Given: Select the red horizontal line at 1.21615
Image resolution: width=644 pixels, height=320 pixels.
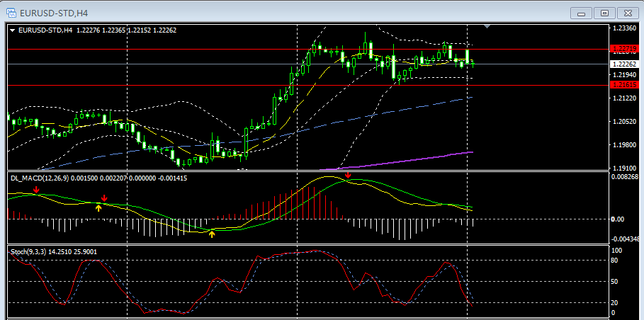Looking at the screenshot, I should (x=283, y=85).
